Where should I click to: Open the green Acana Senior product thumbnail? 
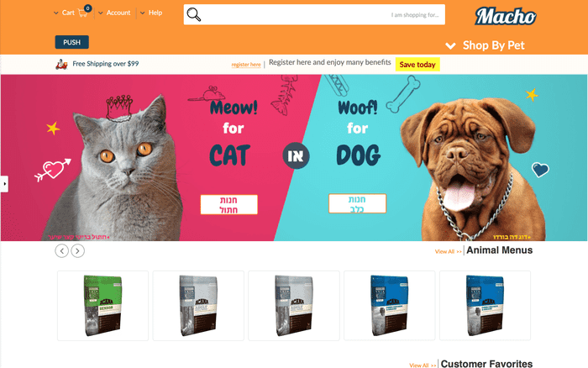point(102,306)
